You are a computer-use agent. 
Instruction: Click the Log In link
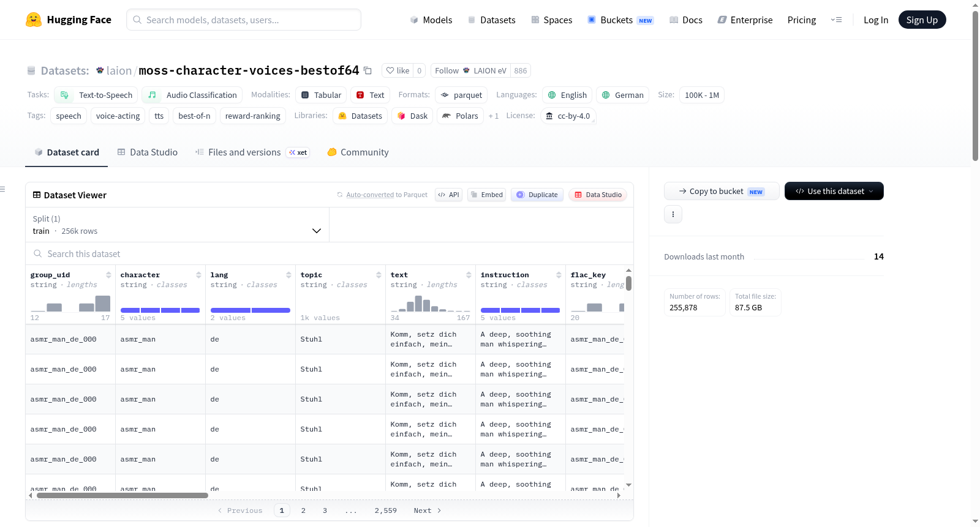click(x=875, y=20)
